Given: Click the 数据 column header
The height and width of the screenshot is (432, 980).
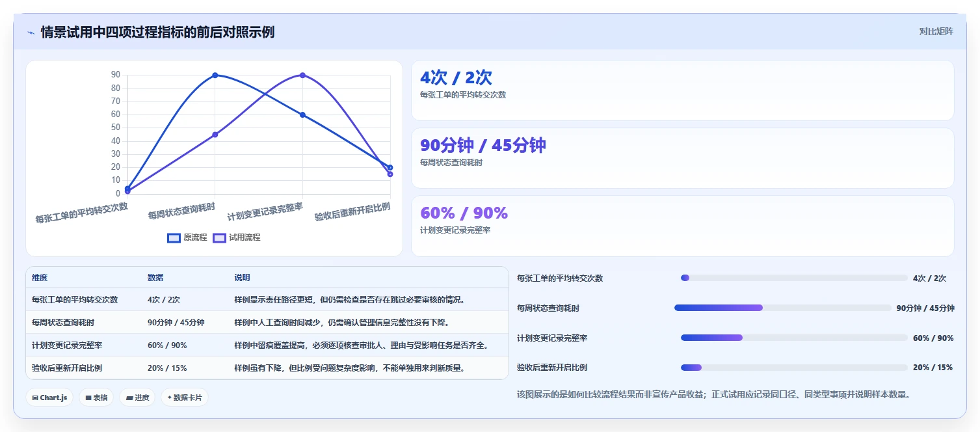Looking at the screenshot, I should click(155, 278).
